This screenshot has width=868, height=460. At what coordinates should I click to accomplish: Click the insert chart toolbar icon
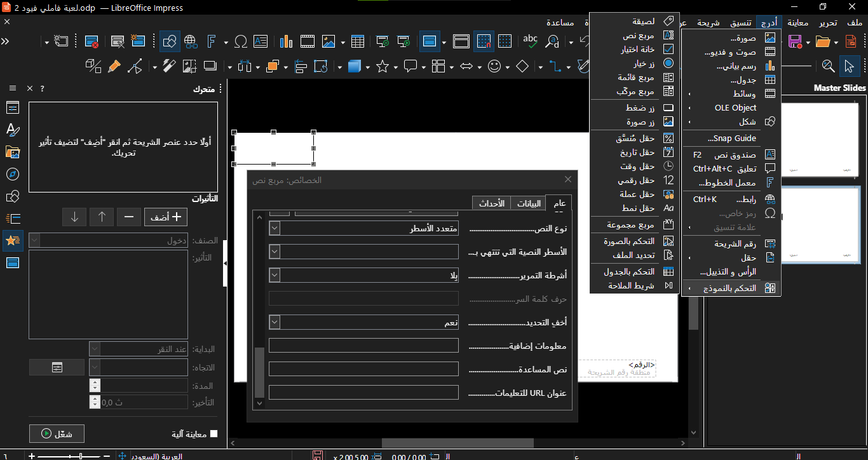286,42
